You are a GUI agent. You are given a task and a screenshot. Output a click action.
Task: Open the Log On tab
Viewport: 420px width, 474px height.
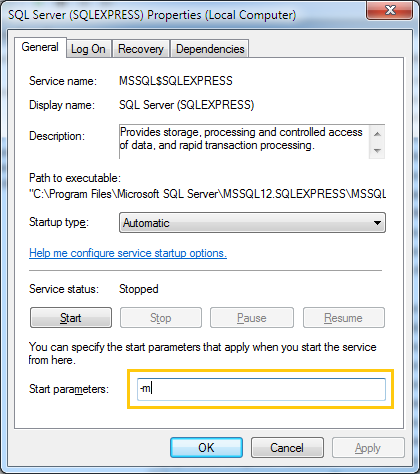[88, 49]
